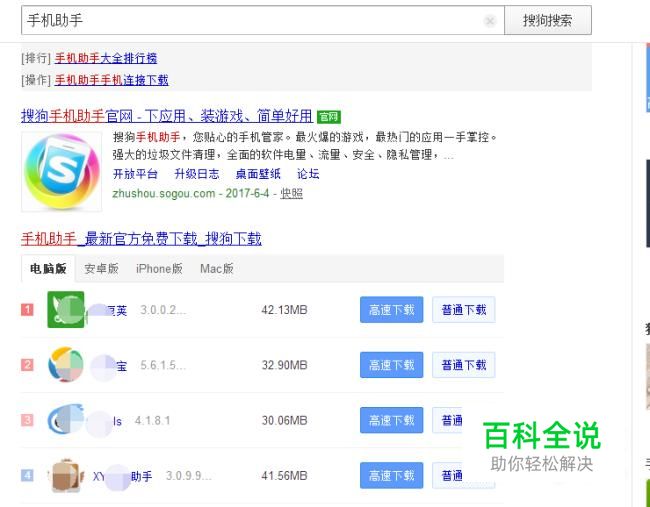Image resolution: width=650 pixels, height=507 pixels.
Task: Click the 42.13MB file size text
Action: click(284, 310)
